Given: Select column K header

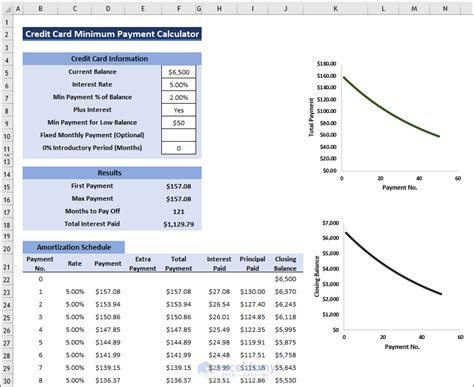Looking at the screenshot, I should (335, 9).
